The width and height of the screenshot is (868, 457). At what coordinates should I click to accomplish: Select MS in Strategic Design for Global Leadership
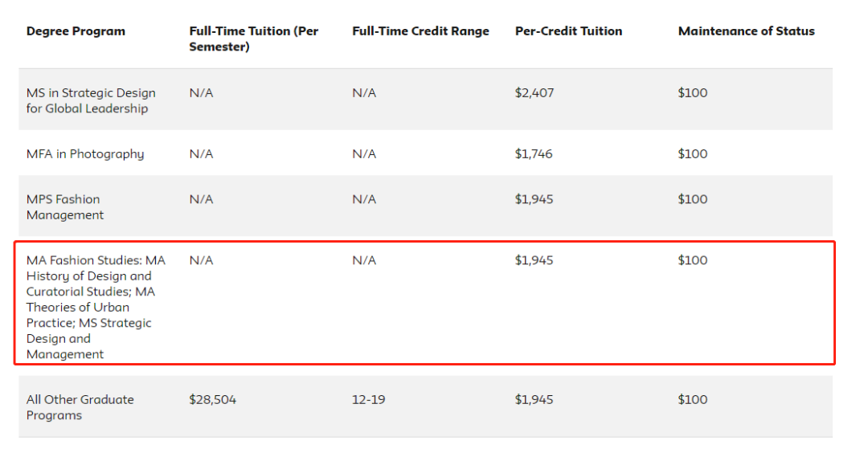click(91, 100)
